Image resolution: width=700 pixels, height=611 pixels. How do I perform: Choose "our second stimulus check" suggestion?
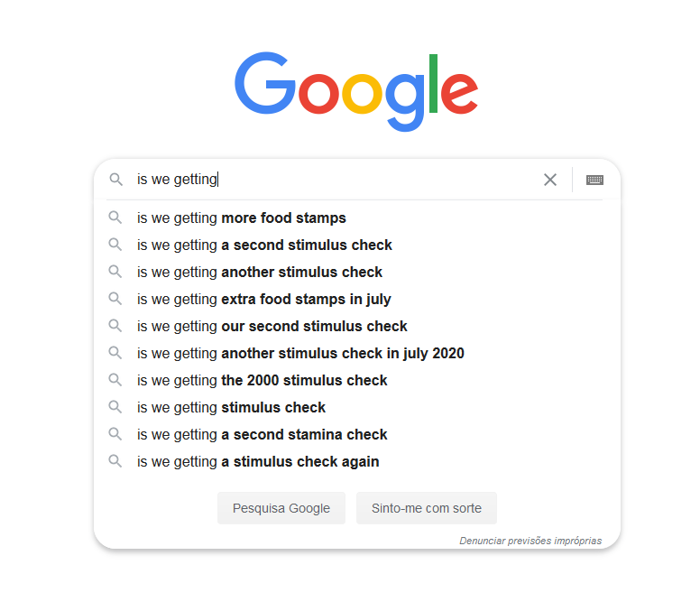pyautogui.click(x=272, y=326)
